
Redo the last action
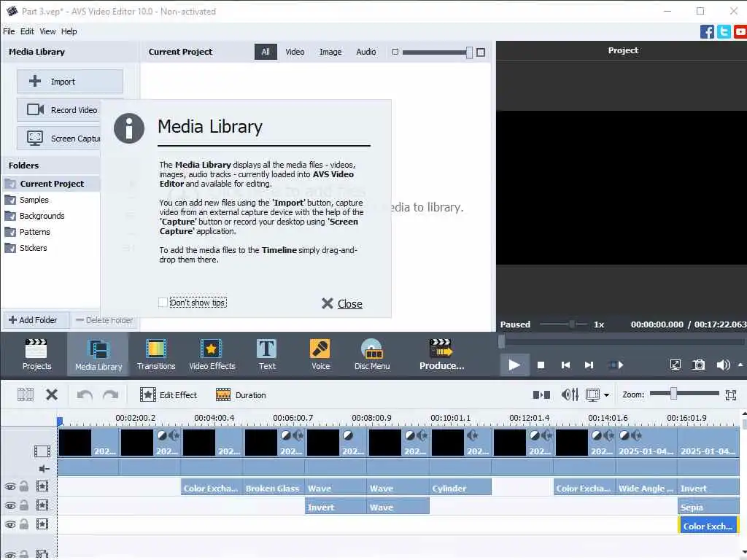111,394
